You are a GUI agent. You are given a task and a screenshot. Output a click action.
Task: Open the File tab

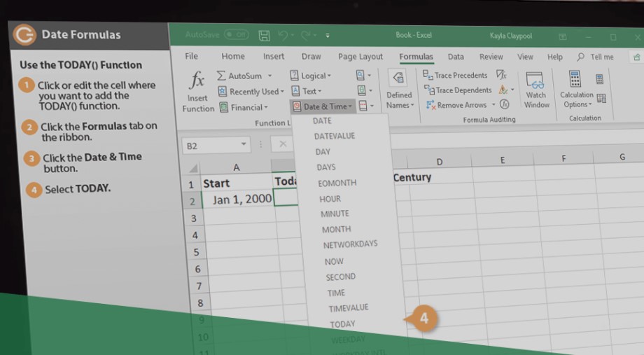coord(191,56)
